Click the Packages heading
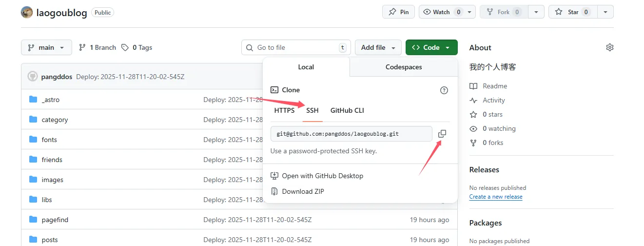The height and width of the screenshot is (246, 644). tap(486, 223)
